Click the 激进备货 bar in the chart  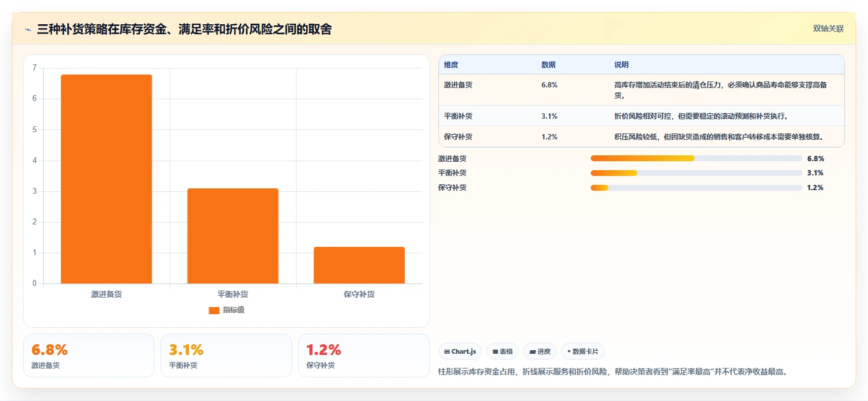point(106,179)
